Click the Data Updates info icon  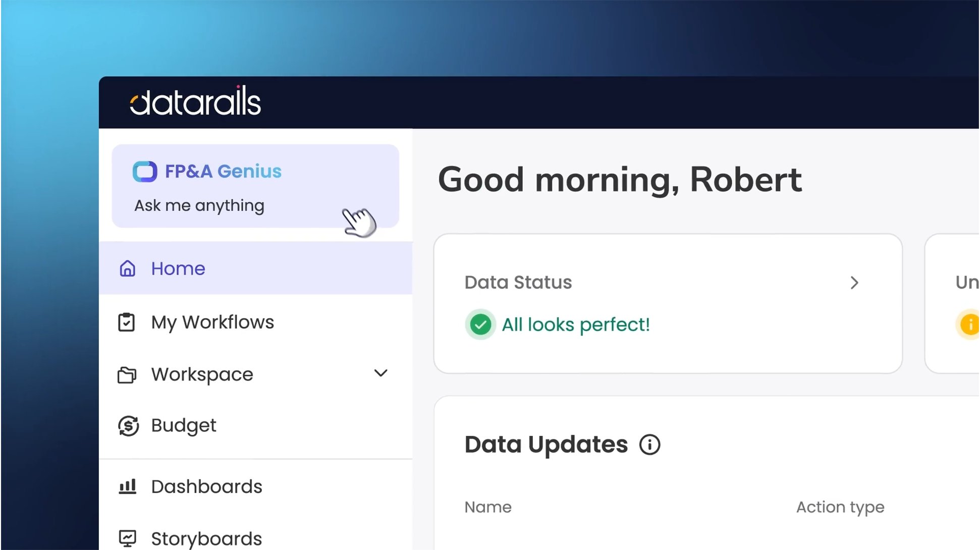(x=650, y=445)
